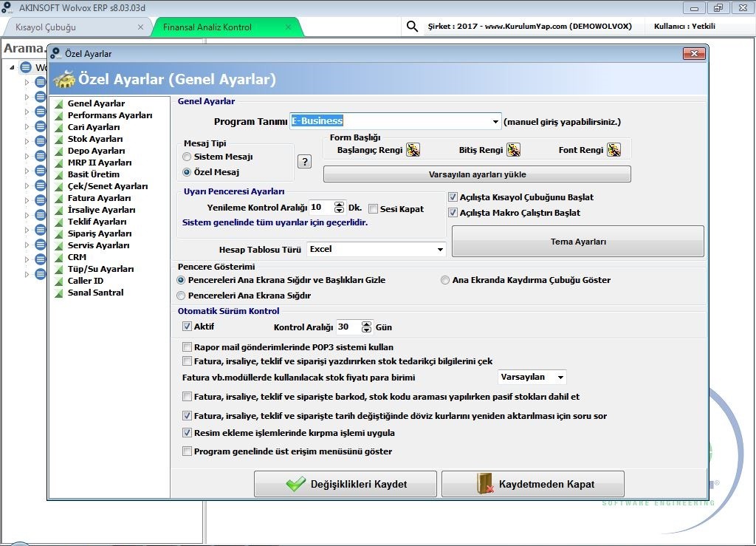Increase the Yenileme Kontrol Aralığı value
756x546 pixels.
click(340, 205)
